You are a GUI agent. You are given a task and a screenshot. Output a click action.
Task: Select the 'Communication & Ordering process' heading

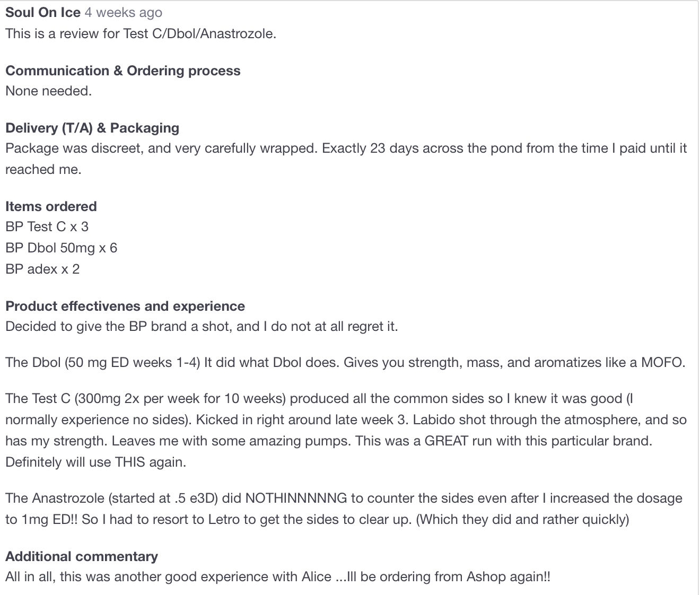(x=123, y=71)
